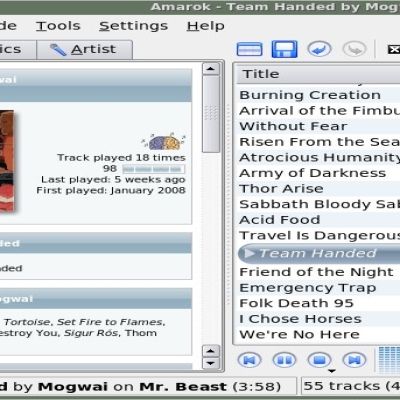Select the track We're No Here

tap(318, 334)
